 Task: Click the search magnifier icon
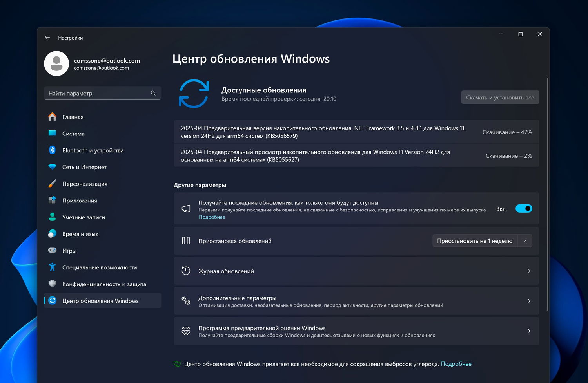[153, 93]
